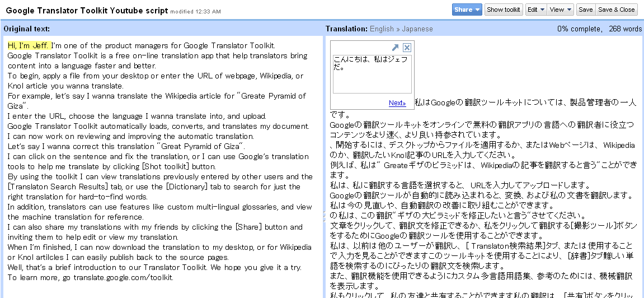Image resolution: width=644 pixels, height=298 pixels.
Task: Select sentence 'Let's say I wanna correct this translation'
Action: tap(126, 146)
